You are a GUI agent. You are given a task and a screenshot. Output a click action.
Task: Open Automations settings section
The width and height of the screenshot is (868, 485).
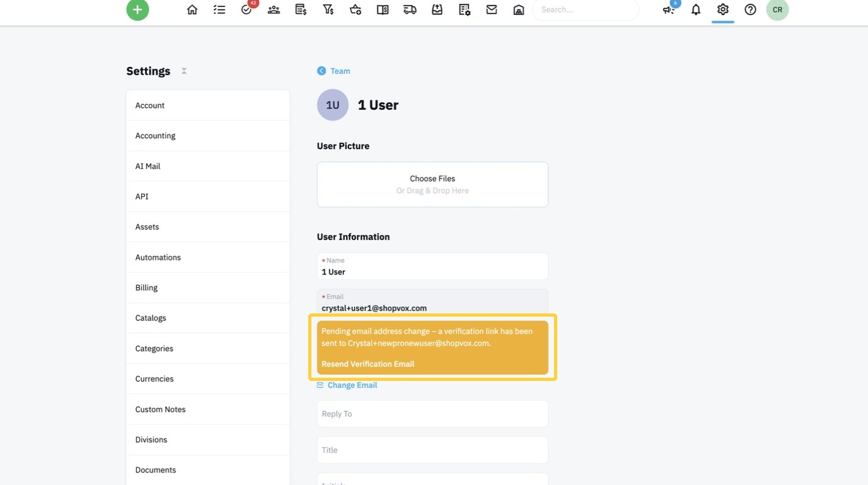tap(208, 257)
